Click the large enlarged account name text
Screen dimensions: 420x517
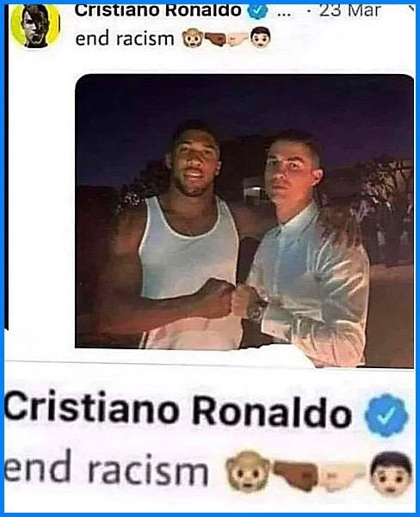[177, 410]
